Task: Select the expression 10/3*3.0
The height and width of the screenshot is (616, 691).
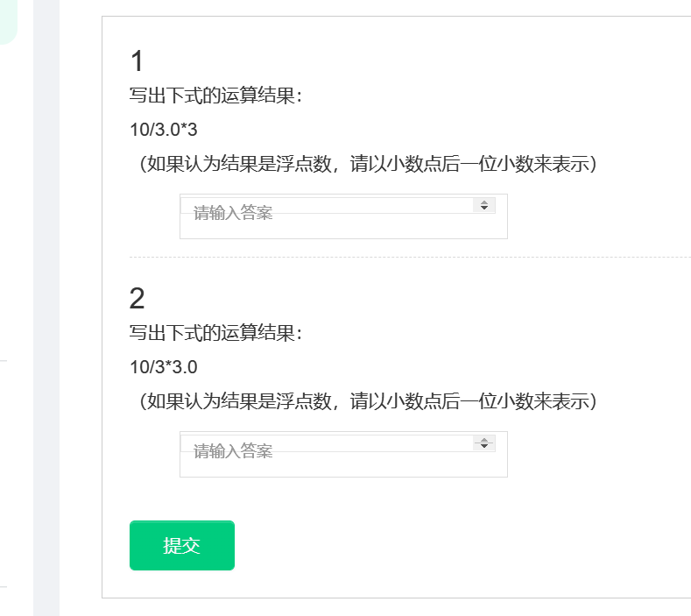Action: click(x=164, y=367)
